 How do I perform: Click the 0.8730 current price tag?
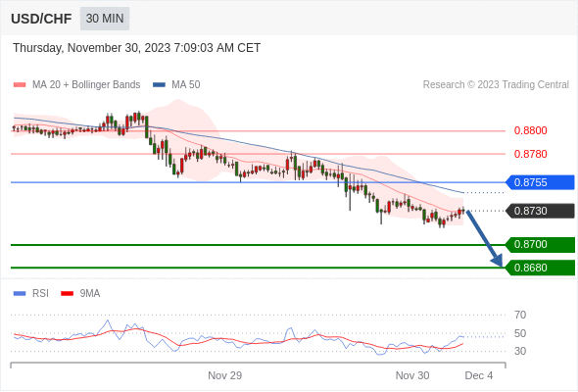[x=540, y=211]
